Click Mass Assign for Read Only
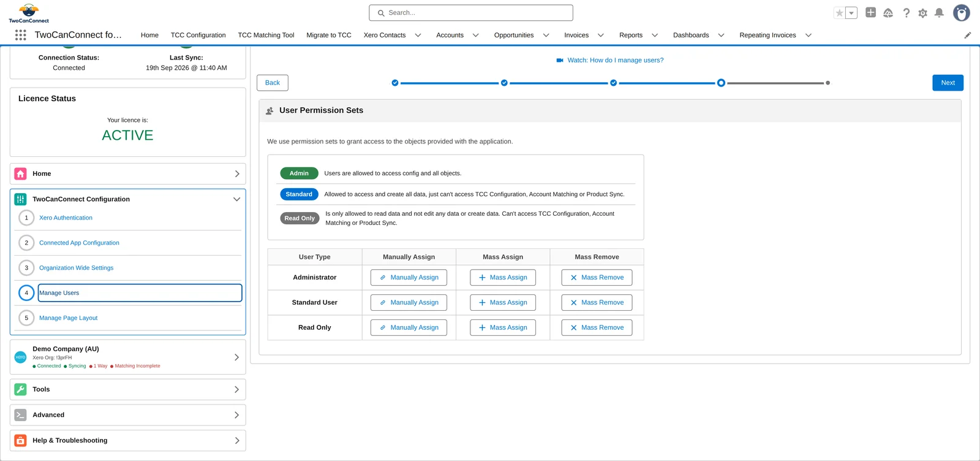This screenshot has height=461, width=980. pyautogui.click(x=503, y=328)
